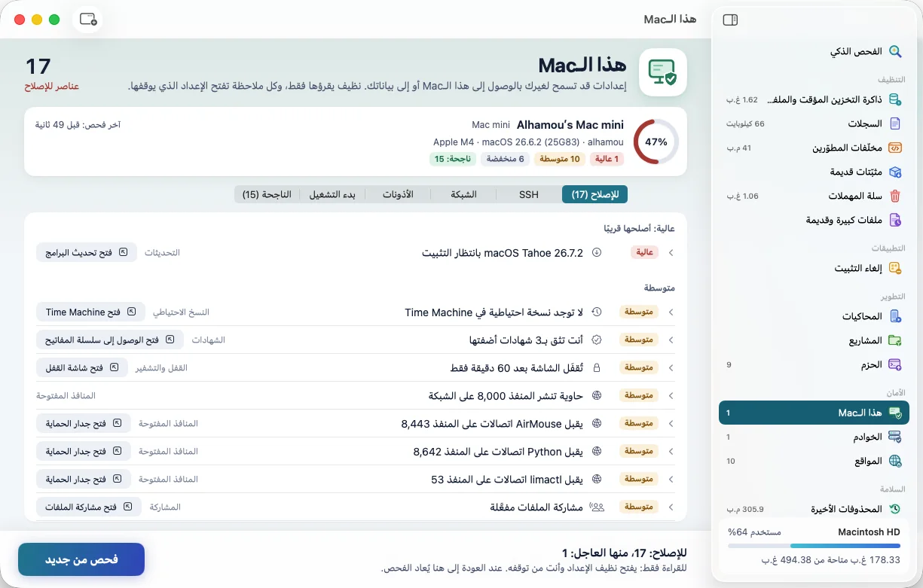
Task: Click the فتح شاشة القفل button
Action: click(x=81, y=367)
